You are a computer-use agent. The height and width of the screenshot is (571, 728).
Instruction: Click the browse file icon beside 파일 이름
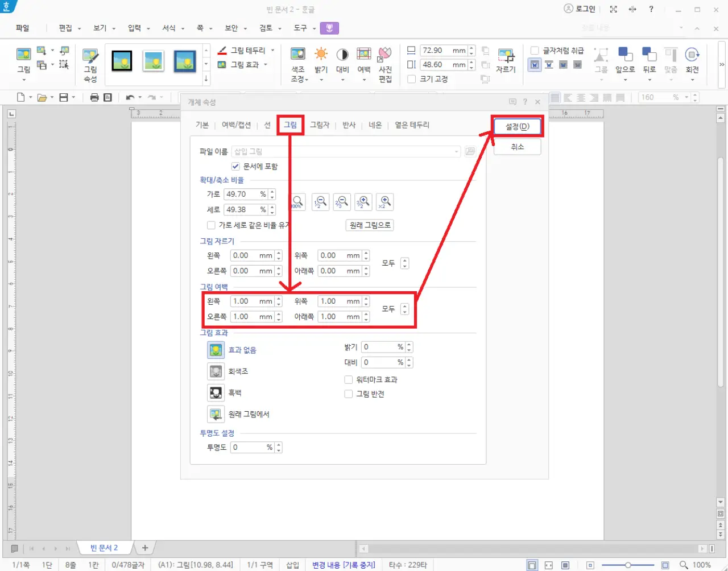point(470,151)
